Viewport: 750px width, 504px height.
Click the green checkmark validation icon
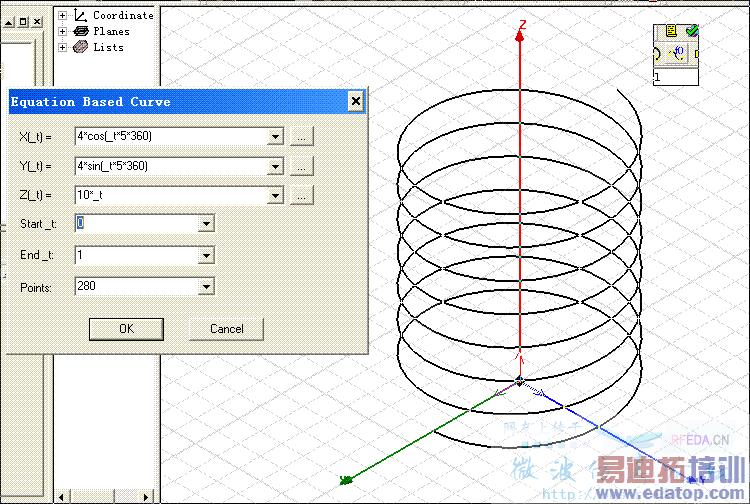692,31
